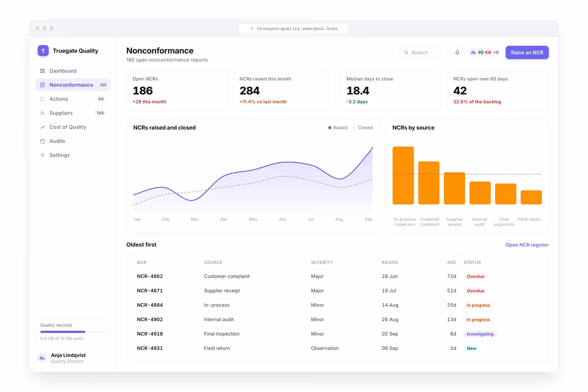Click the Final inspection bar
This screenshot has height=392, width=588.
tap(506, 194)
